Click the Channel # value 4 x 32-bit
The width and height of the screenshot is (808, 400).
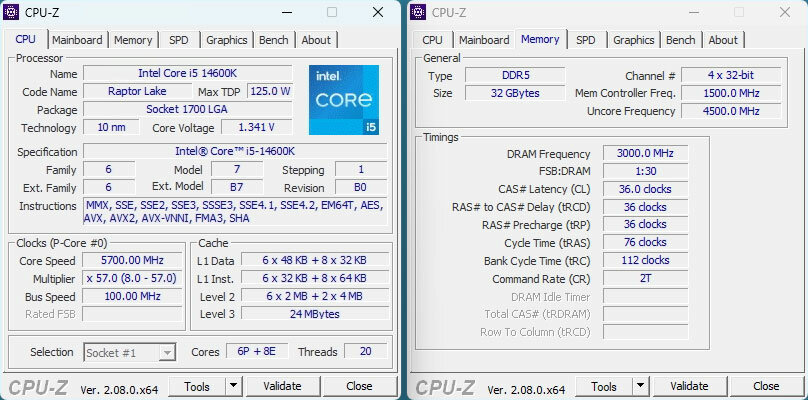[731, 75]
